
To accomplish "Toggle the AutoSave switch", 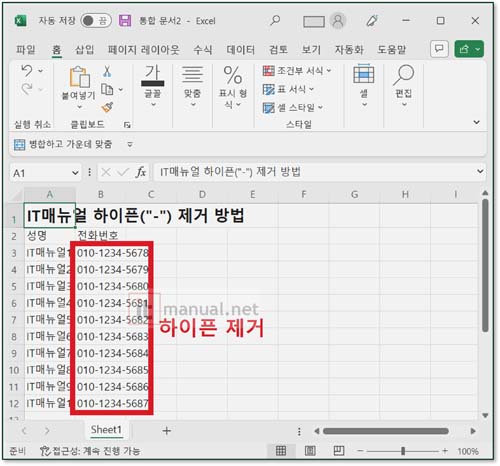I will point(96,21).
